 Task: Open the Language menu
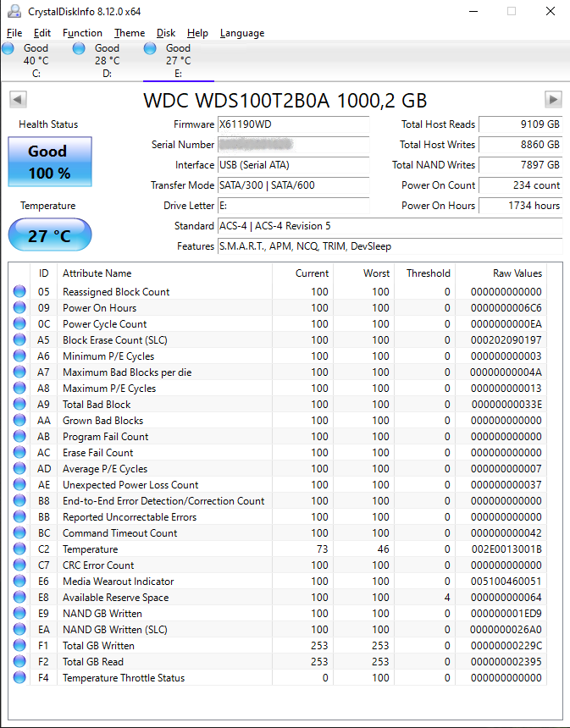click(242, 33)
